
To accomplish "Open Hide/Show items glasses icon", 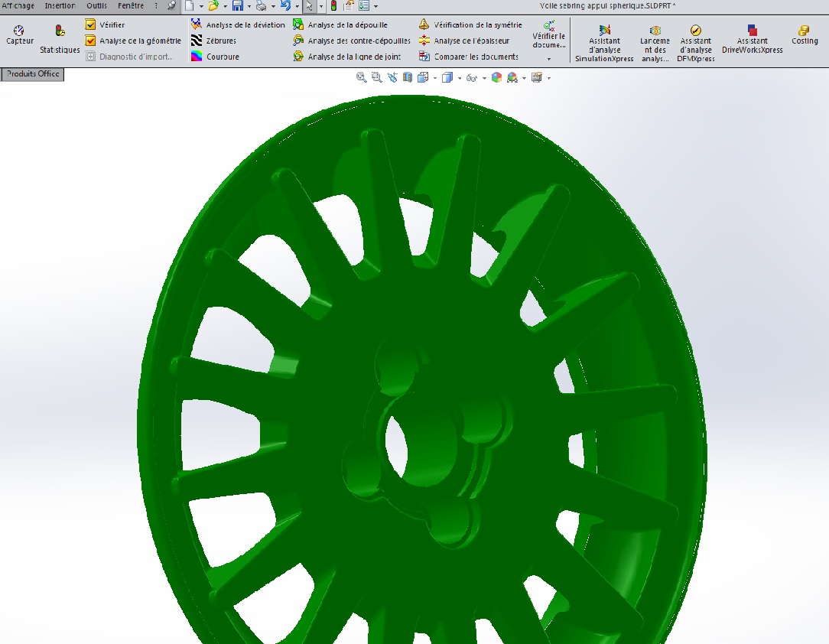I will click(x=472, y=78).
